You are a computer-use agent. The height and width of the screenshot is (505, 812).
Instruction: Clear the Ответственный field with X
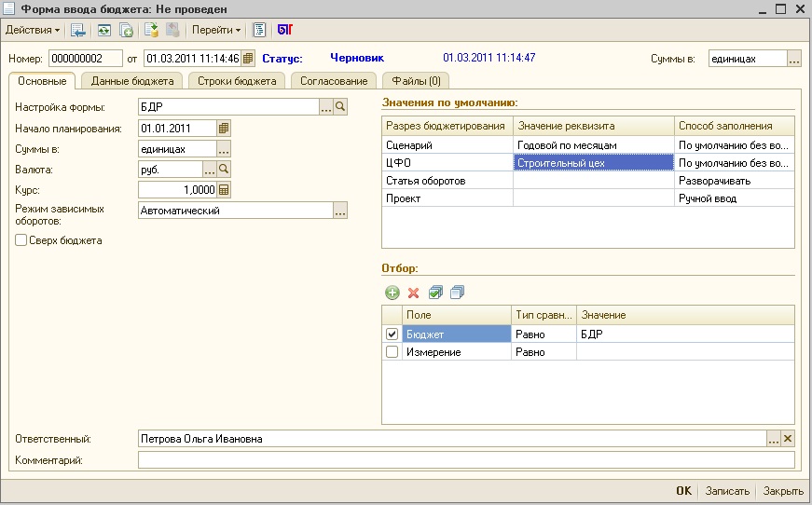788,439
